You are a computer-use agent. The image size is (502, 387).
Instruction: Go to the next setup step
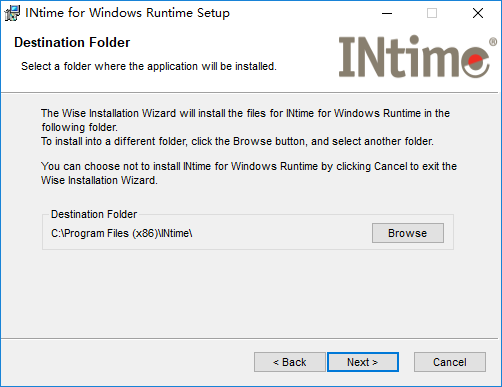click(x=363, y=362)
